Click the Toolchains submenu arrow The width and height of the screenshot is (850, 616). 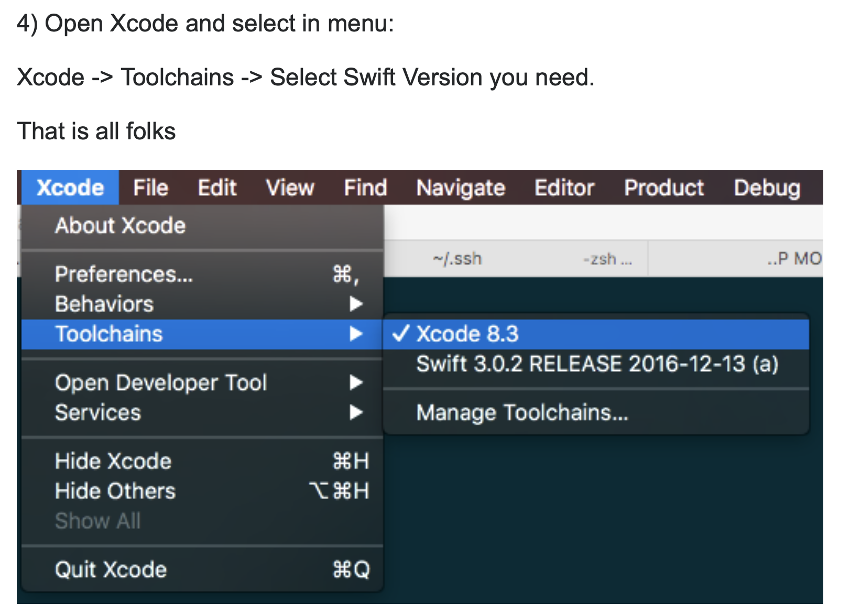coord(356,334)
